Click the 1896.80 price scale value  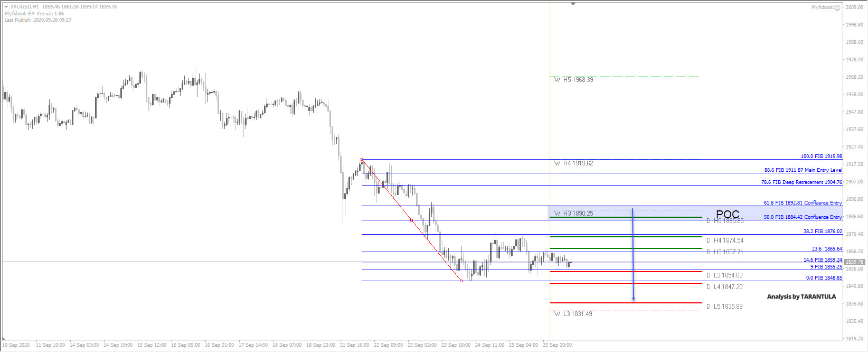[854, 199]
